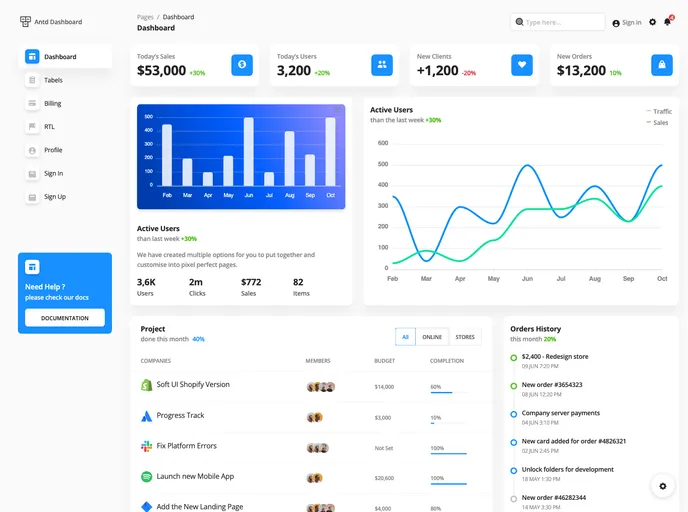
Task: Click the users icon on Today's Users card
Action: (x=381, y=65)
